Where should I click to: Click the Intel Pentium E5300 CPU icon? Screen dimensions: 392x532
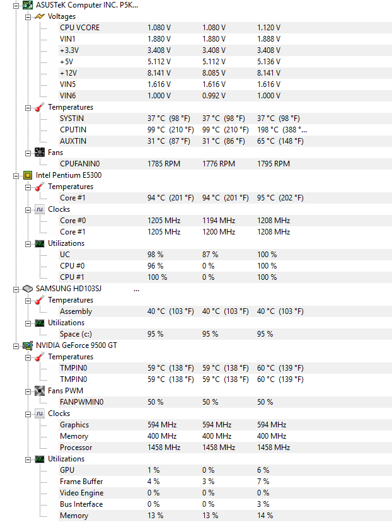coord(28,175)
